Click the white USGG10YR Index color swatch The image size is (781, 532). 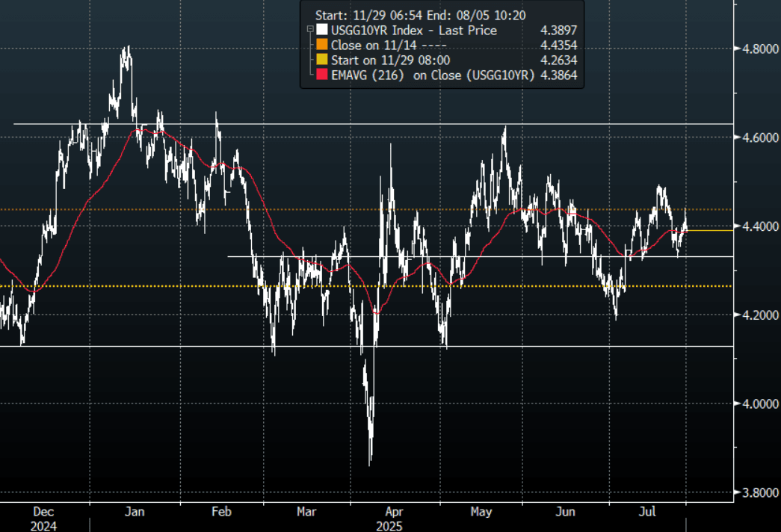point(321,31)
